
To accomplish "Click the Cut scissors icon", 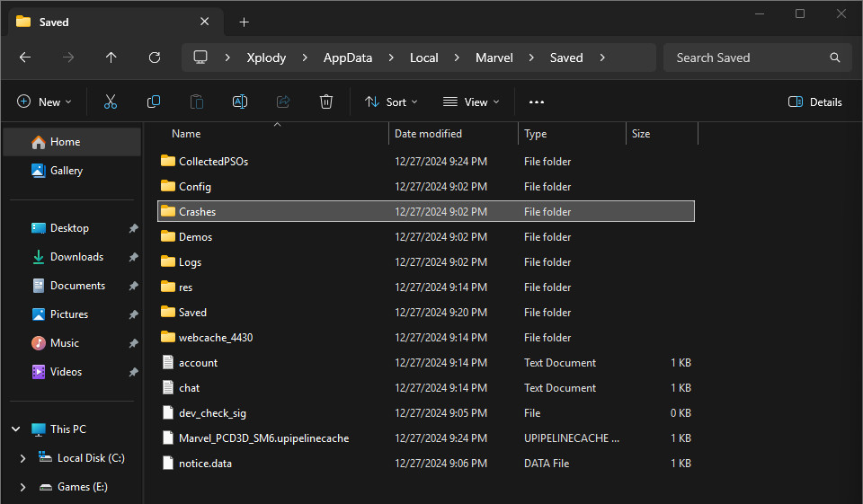I will [111, 102].
